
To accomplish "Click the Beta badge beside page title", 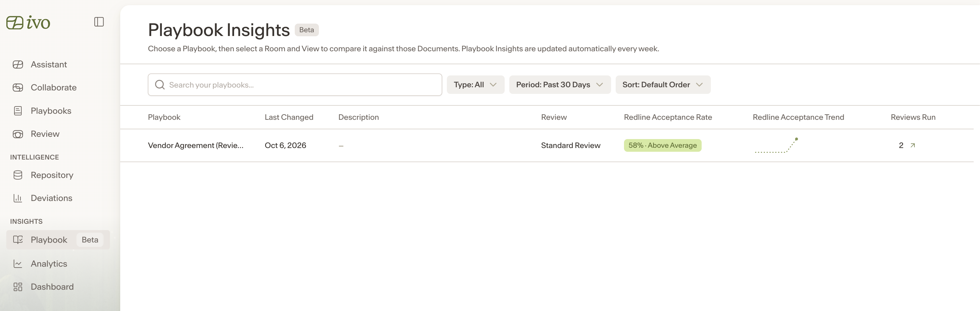I will [x=307, y=30].
